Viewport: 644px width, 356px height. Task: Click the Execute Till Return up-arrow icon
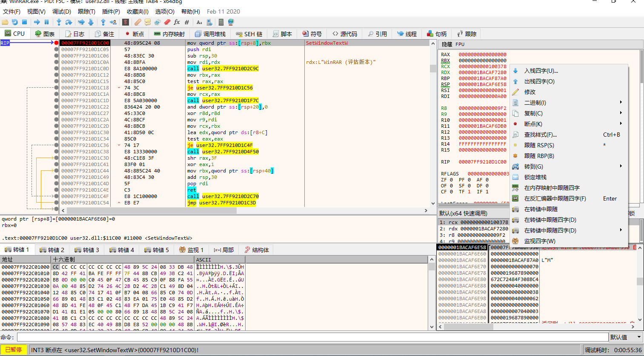pos(103,22)
